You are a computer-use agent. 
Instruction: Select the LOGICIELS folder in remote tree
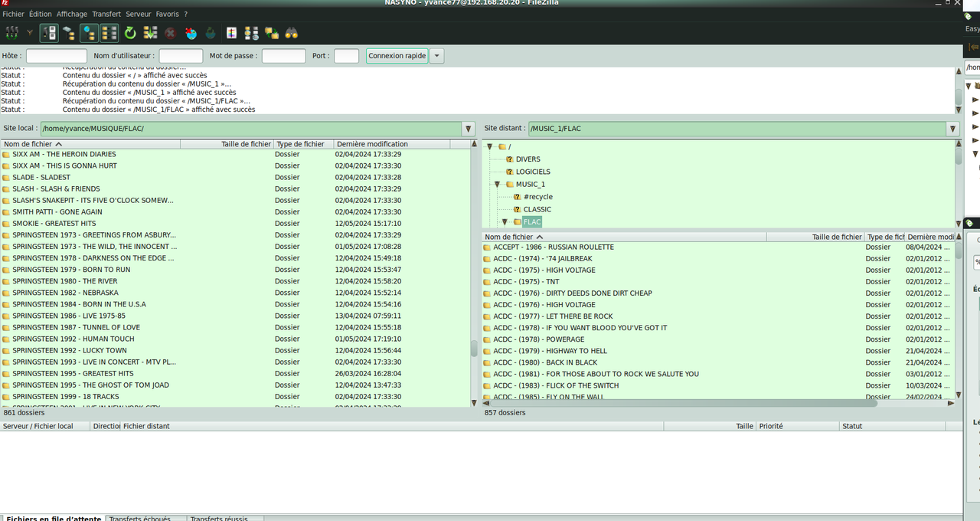coord(533,172)
